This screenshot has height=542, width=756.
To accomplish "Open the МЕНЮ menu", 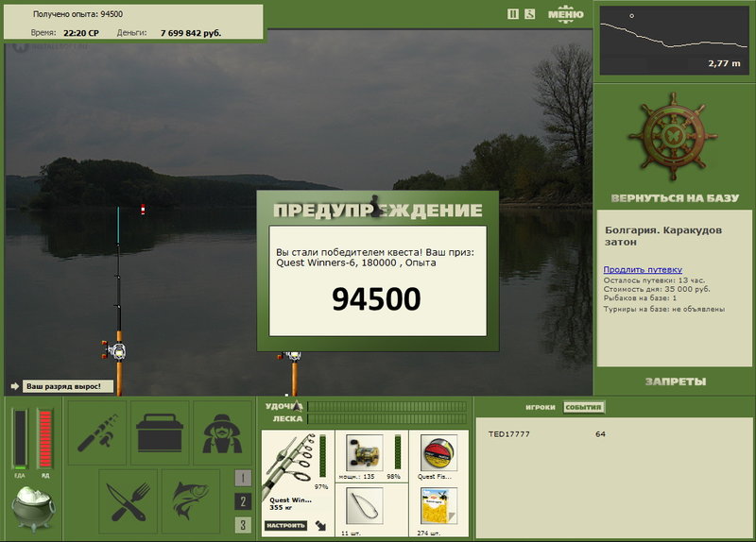I will pos(565,14).
